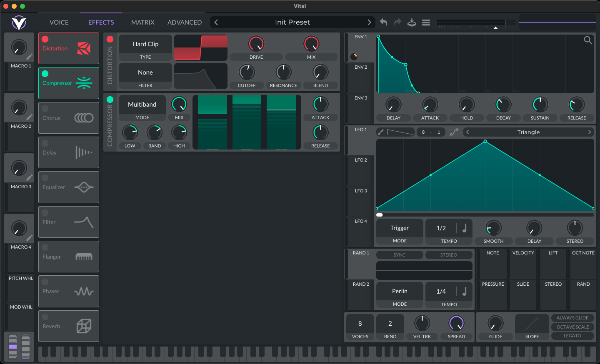Viewport: 600px width, 364px height.
Task: Open the hamburger menu icon
Action: (x=426, y=22)
